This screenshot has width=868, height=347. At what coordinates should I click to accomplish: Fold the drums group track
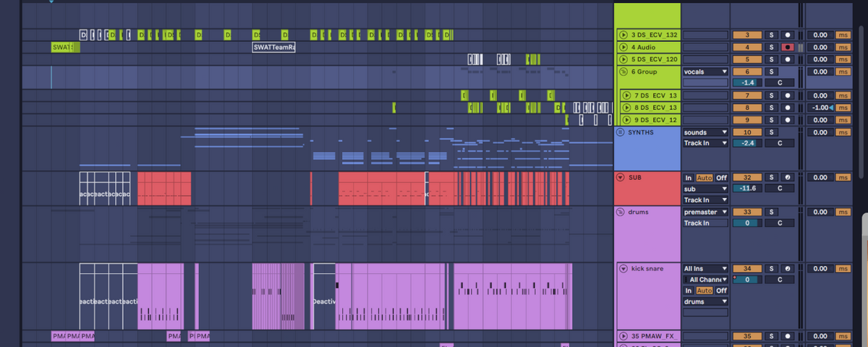pos(620,212)
